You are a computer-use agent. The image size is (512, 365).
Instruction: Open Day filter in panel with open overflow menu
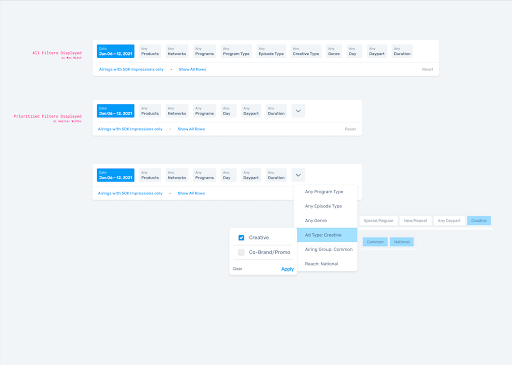pyautogui.click(x=228, y=175)
